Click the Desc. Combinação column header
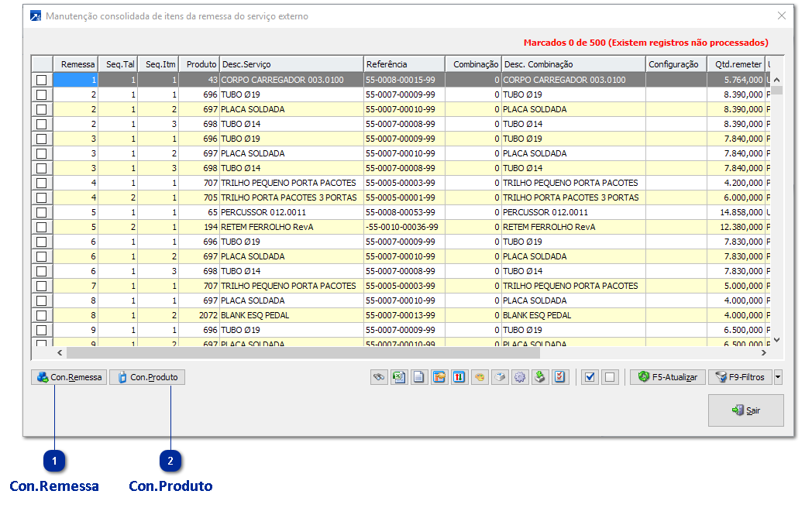The image size is (812, 508). [574, 64]
